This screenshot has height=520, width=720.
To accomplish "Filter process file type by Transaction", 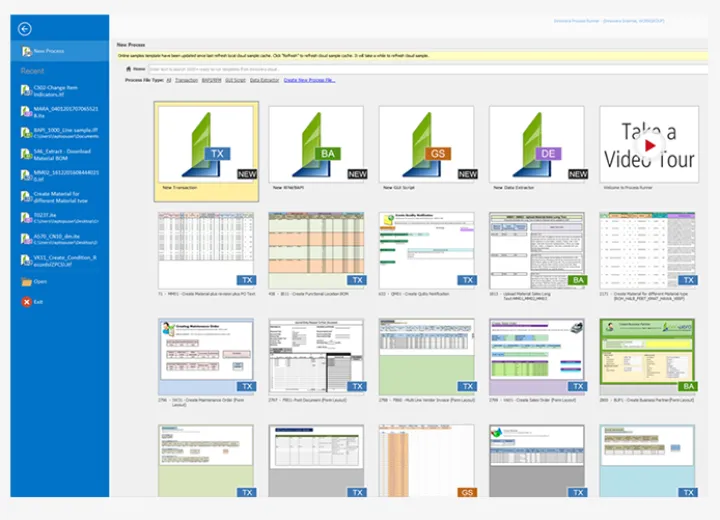I will point(186,79).
